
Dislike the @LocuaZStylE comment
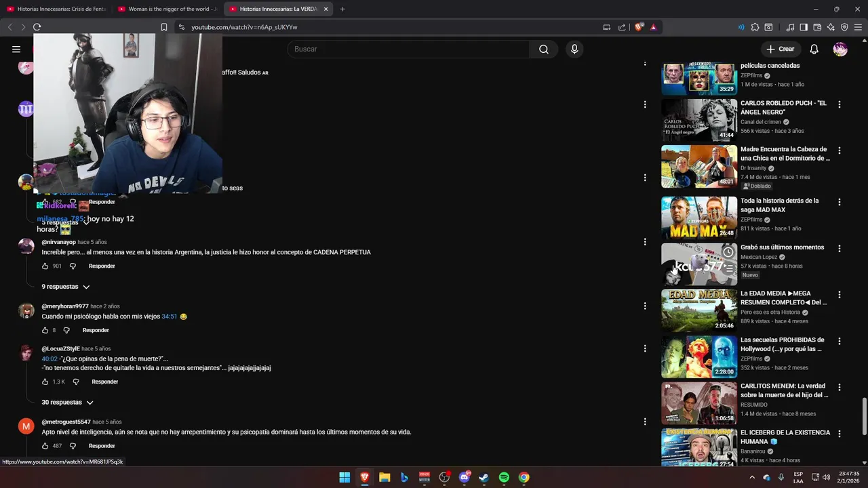pyautogui.click(x=76, y=382)
